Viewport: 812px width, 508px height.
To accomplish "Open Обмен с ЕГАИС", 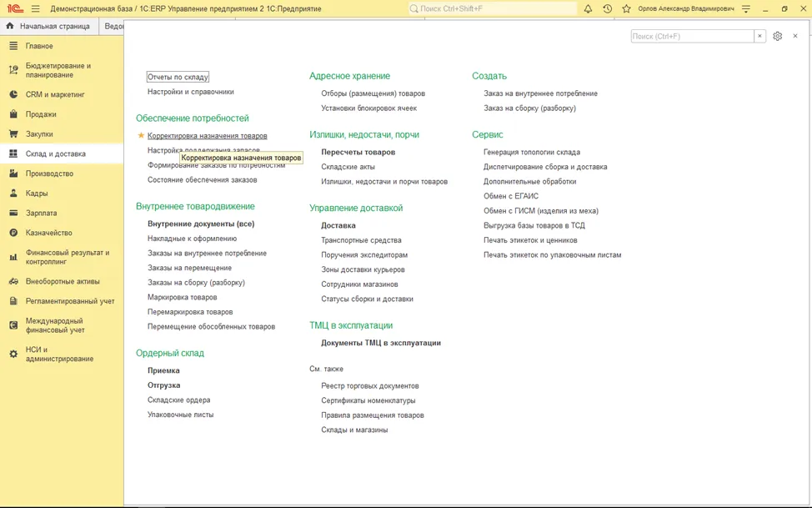I will (x=511, y=197).
